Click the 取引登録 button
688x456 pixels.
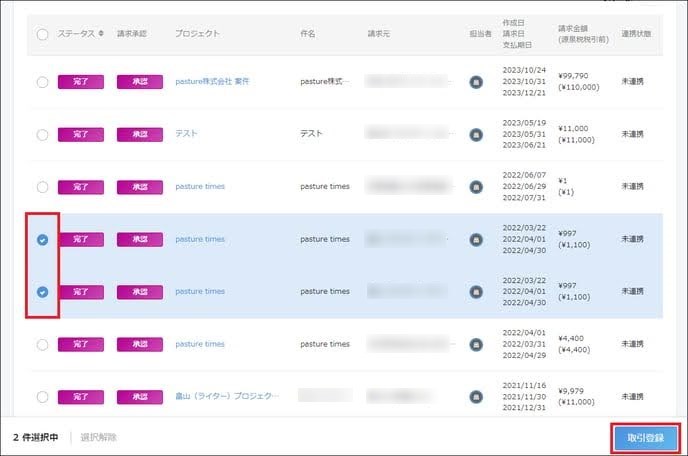(x=645, y=438)
